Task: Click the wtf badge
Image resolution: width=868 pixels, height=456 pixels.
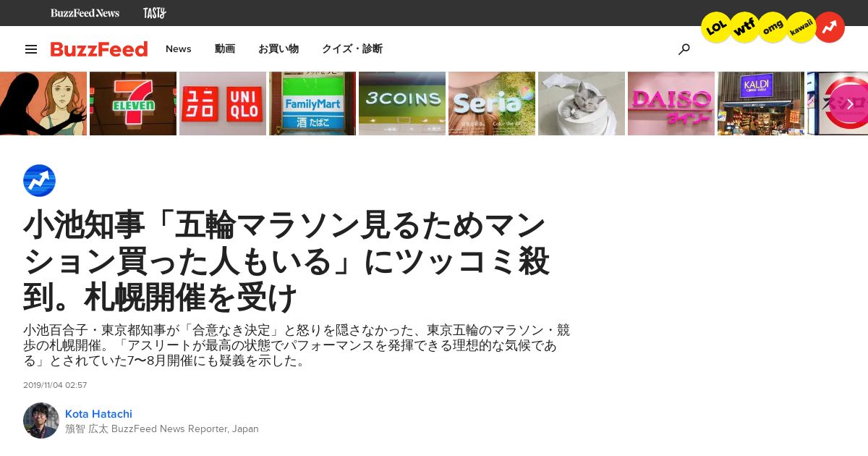Action: click(x=744, y=28)
